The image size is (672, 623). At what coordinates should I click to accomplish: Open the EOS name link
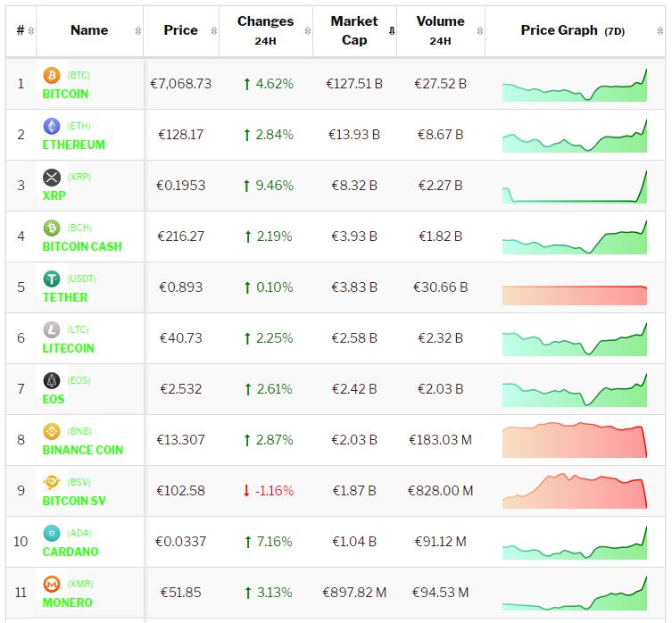click(x=54, y=399)
